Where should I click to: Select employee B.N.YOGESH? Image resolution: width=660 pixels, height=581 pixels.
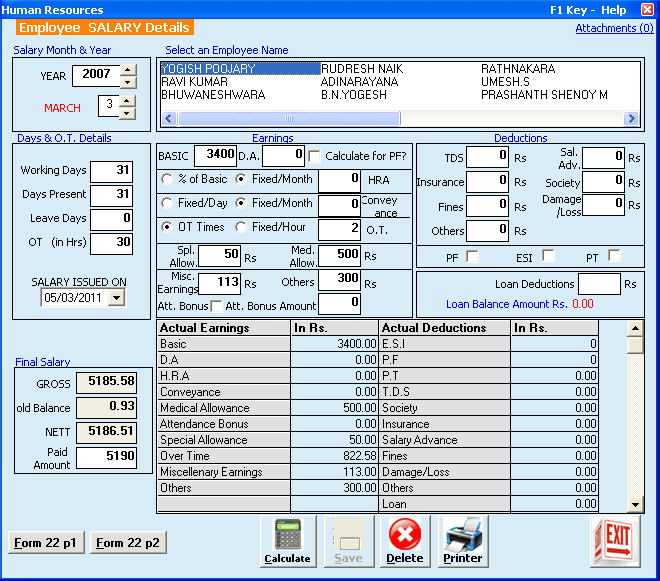(x=354, y=95)
